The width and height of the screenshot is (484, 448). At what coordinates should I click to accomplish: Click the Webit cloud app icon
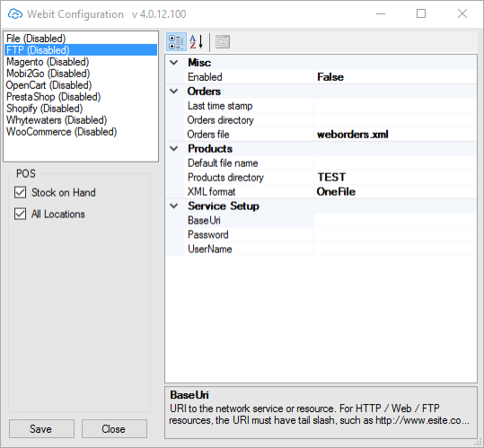[15, 13]
